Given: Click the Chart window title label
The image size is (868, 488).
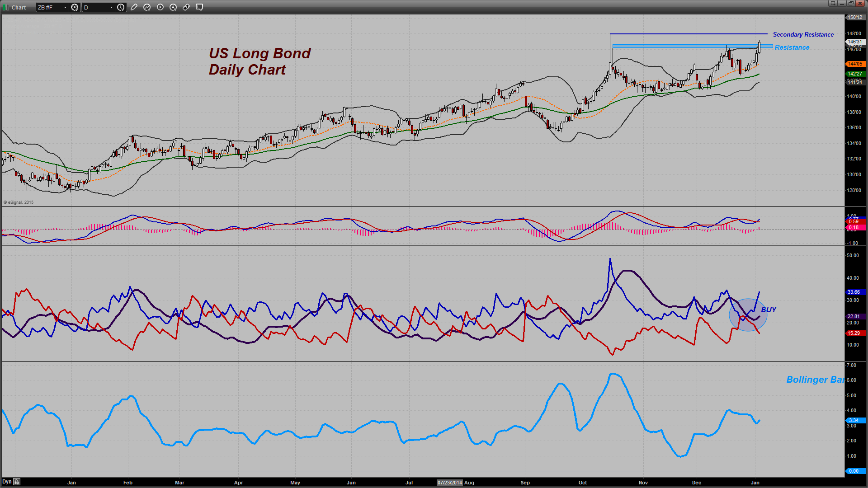Looking at the screenshot, I should pyautogui.click(x=19, y=7).
